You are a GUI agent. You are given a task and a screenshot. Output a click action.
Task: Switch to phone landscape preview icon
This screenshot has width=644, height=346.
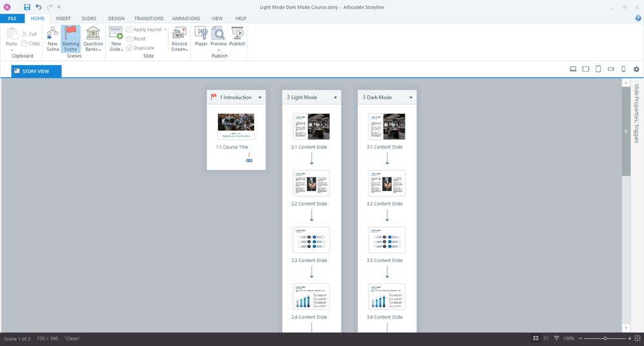(610, 69)
